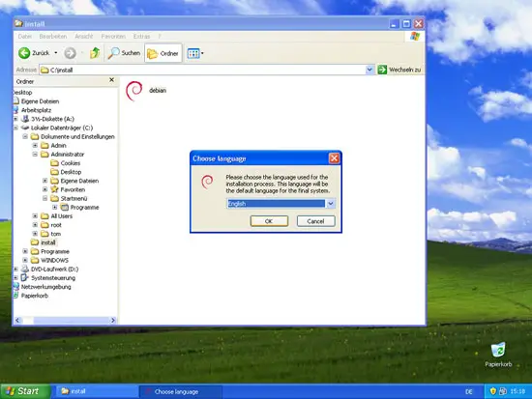Viewport: 532px width, 399px height.
Task: Expand the WINDOWS folder tree node
Action: tap(25, 260)
